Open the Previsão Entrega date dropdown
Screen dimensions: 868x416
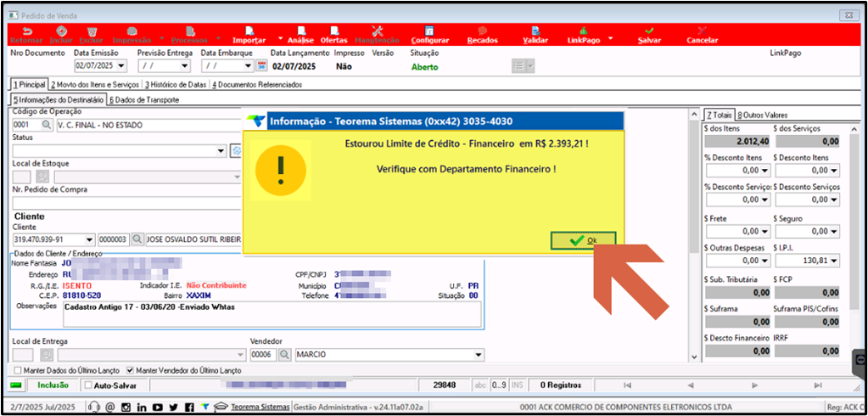[x=186, y=66]
